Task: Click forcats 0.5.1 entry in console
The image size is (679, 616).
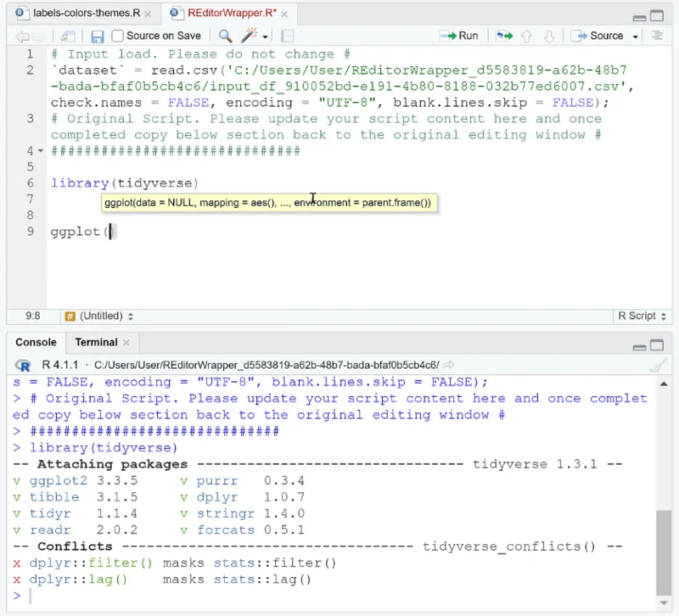Action: [x=243, y=530]
